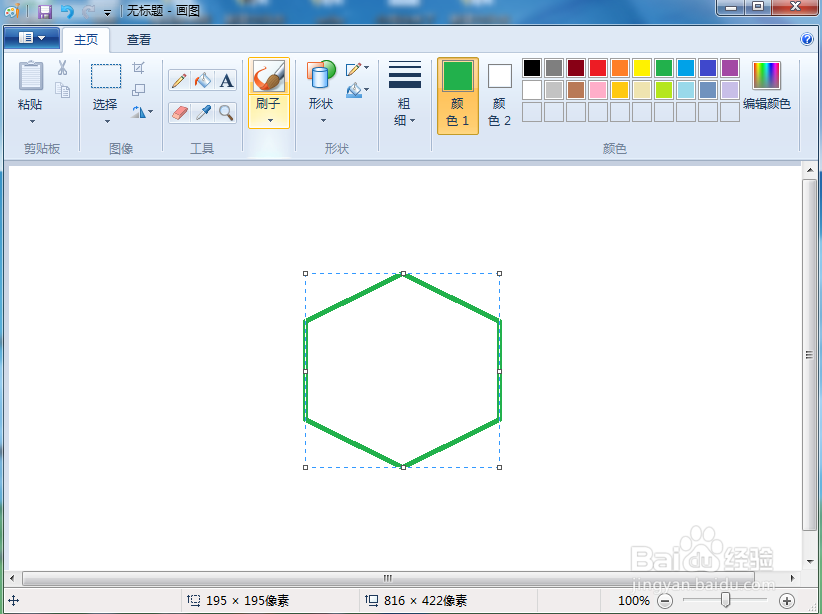Viewport: 822px width, 614px height.
Task: Click the bottom-right hexagon selection handle
Action: click(500, 467)
